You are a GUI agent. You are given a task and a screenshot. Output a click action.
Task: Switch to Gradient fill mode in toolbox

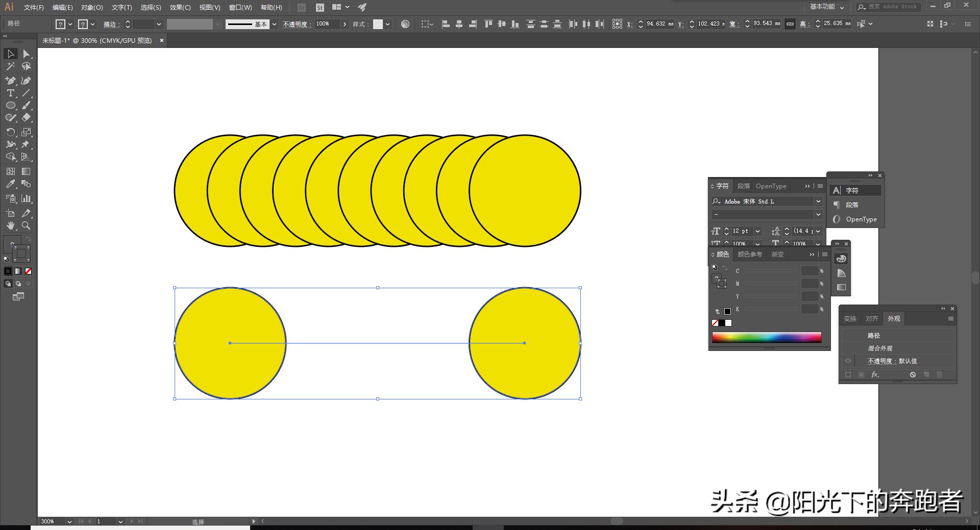(x=18, y=271)
